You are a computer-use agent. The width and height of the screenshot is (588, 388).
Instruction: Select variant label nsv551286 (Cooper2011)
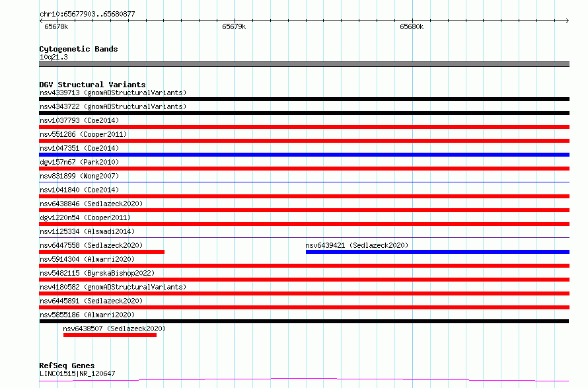pos(83,134)
